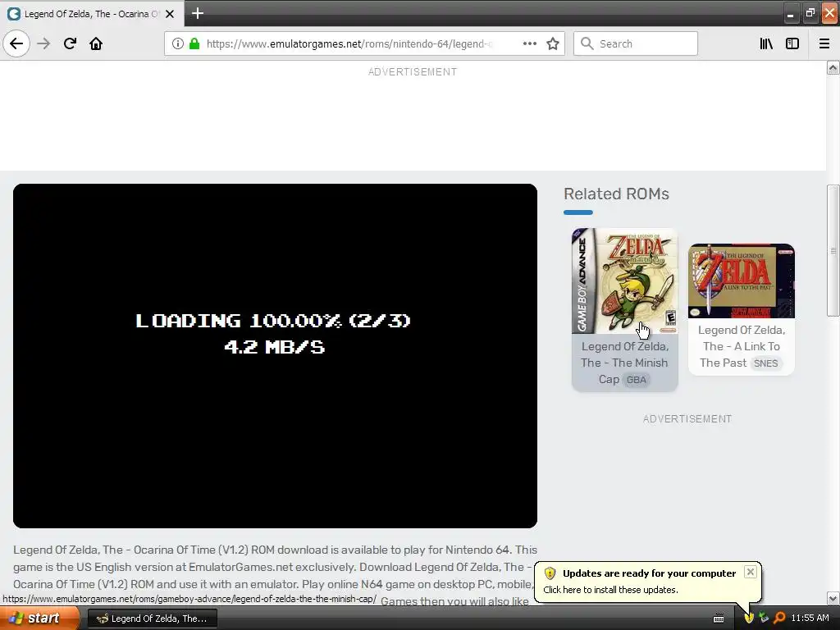Click the shield icon in update balloon
Screen dimensions: 840x630
click(550, 573)
